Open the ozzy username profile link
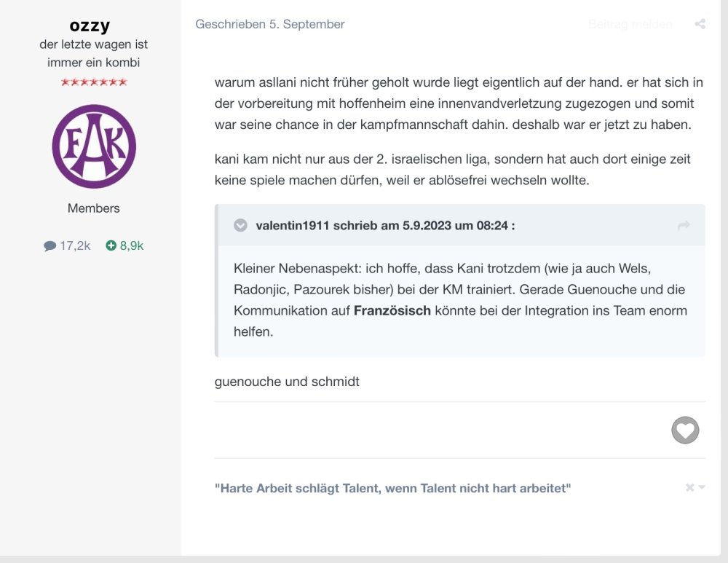 (x=90, y=25)
